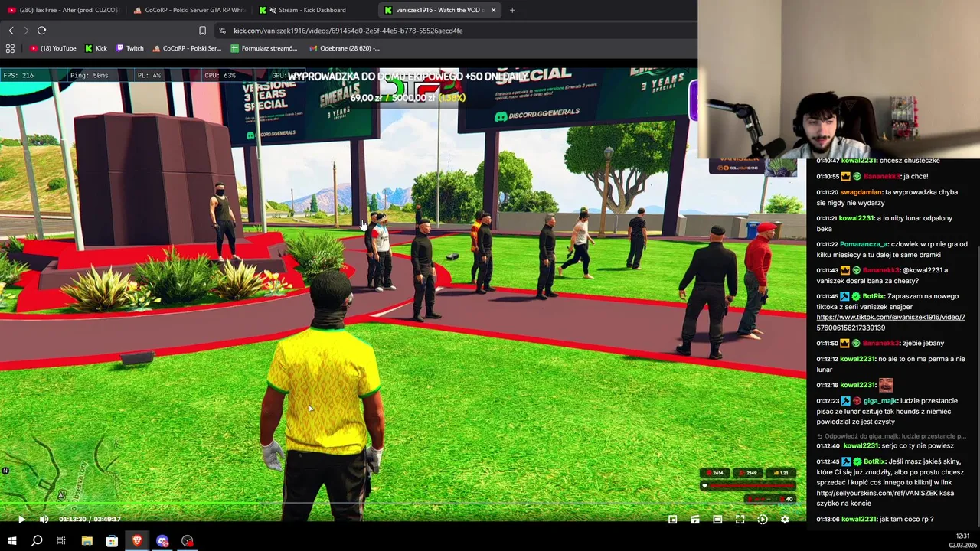
Task: Click discord.gg/emerals banner in video
Action: point(538,113)
